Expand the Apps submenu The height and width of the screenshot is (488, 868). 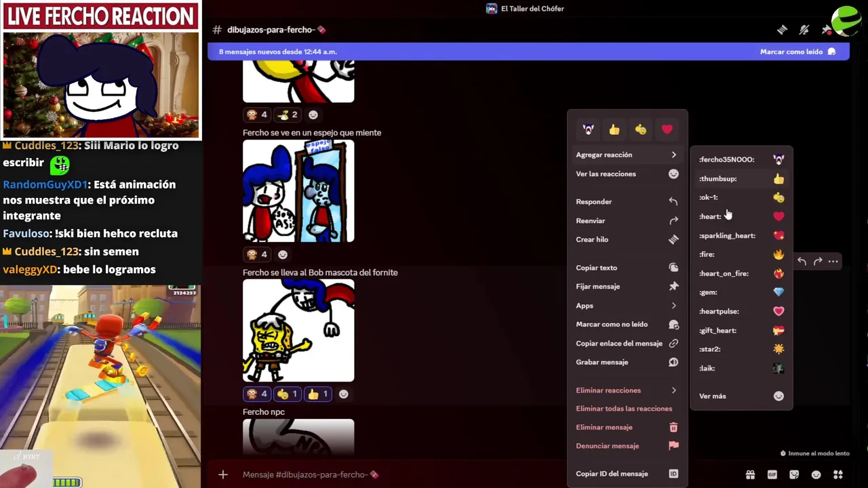(x=627, y=306)
